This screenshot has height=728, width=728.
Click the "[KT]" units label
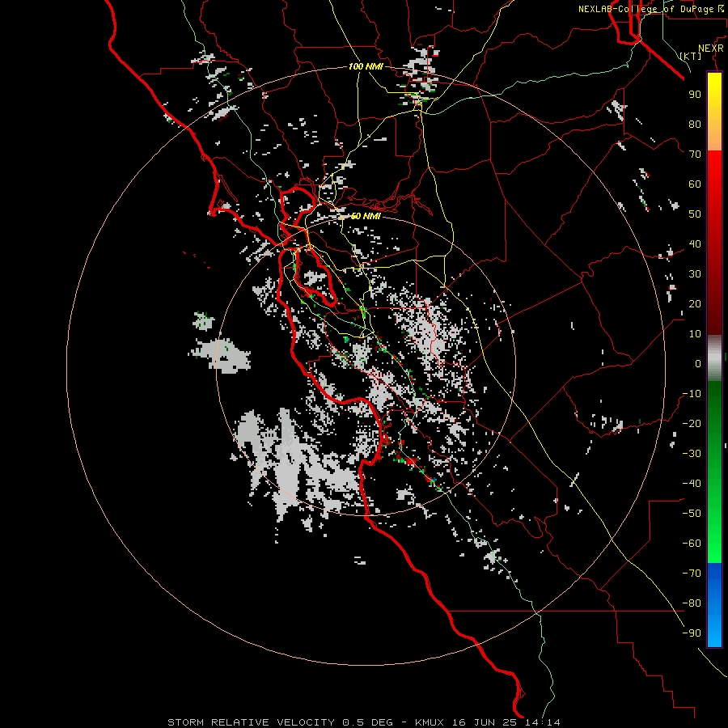pyautogui.click(x=690, y=56)
